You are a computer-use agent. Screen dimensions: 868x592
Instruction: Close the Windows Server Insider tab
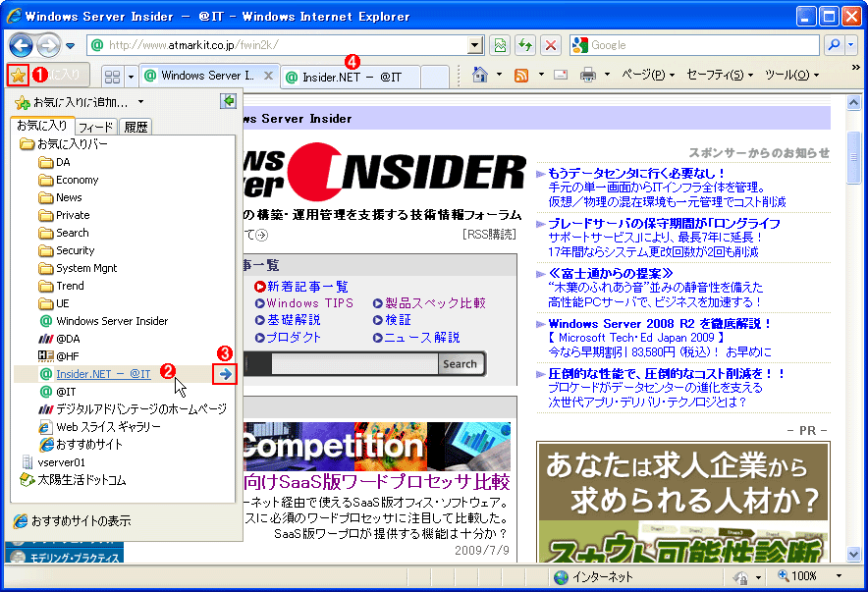pos(268,76)
